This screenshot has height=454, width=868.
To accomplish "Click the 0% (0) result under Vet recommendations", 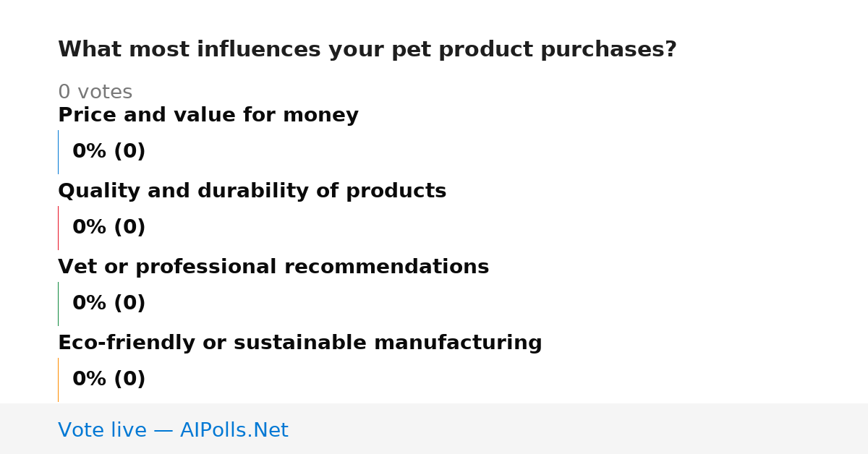I will tap(109, 304).
